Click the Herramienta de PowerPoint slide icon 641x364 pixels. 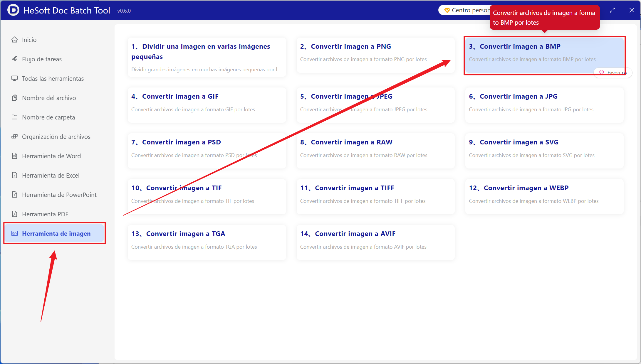[x=14, y=195]
